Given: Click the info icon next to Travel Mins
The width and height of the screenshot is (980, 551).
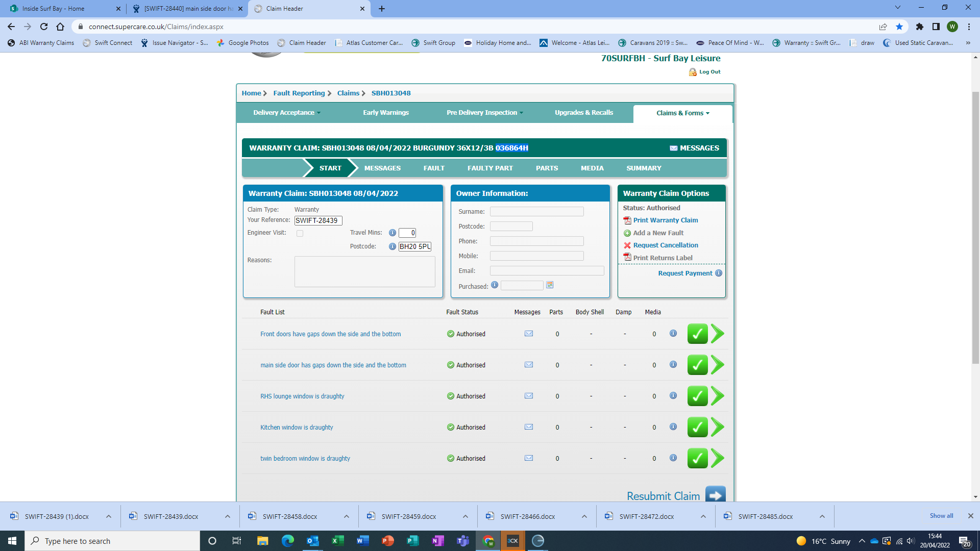Looking at the screenshot, I should point(393,233).
